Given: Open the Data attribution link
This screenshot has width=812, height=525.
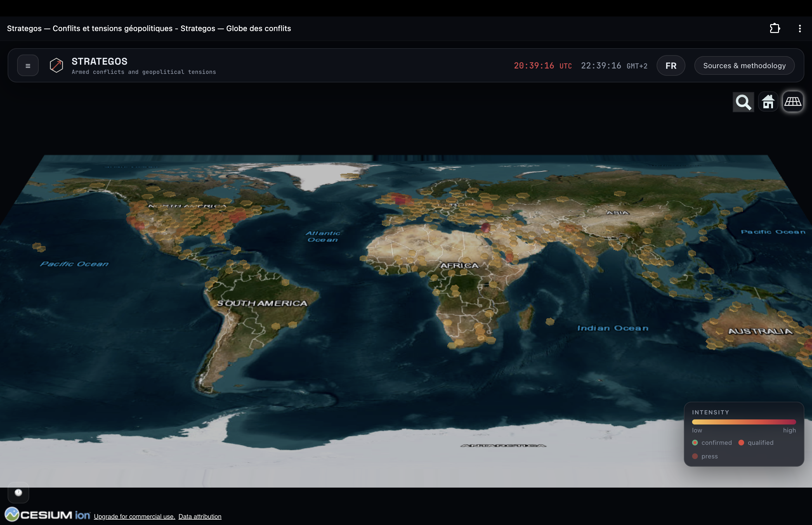Looking at the screenshot, I should pyautogui.click(x=200, y=516).
